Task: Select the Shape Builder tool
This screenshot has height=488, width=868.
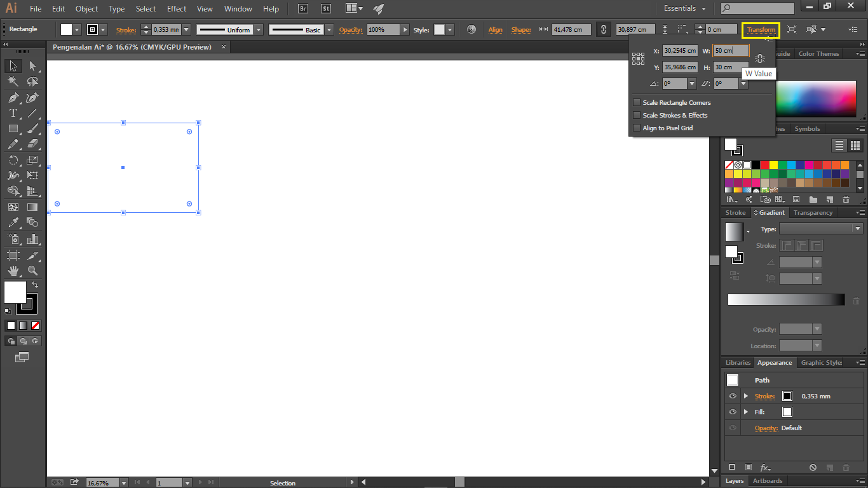Action: pyautogui.click(x=13, y=191)
